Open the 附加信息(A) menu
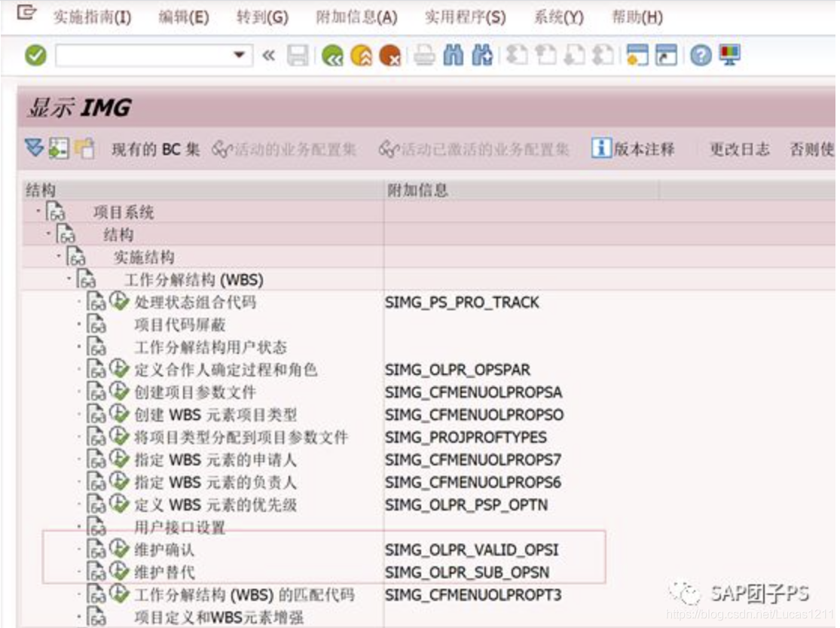This screenshot has height=628, width=840. click(357, 17)
